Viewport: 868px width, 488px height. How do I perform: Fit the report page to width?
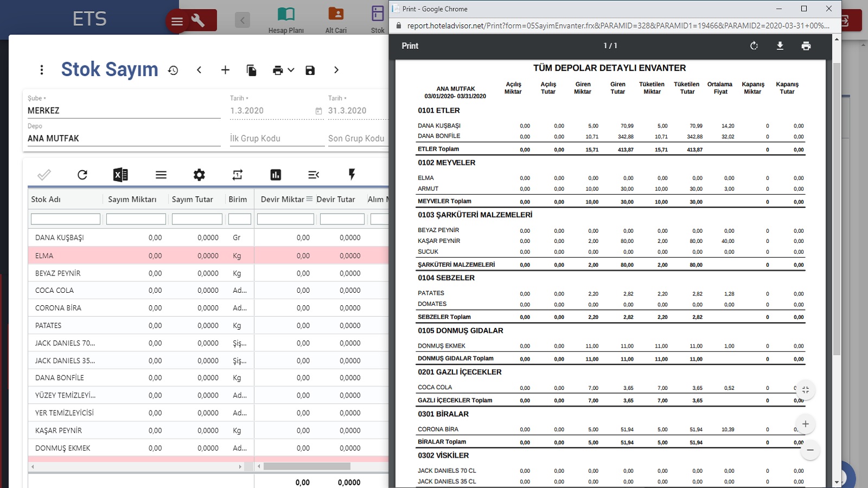click(806, 390)
